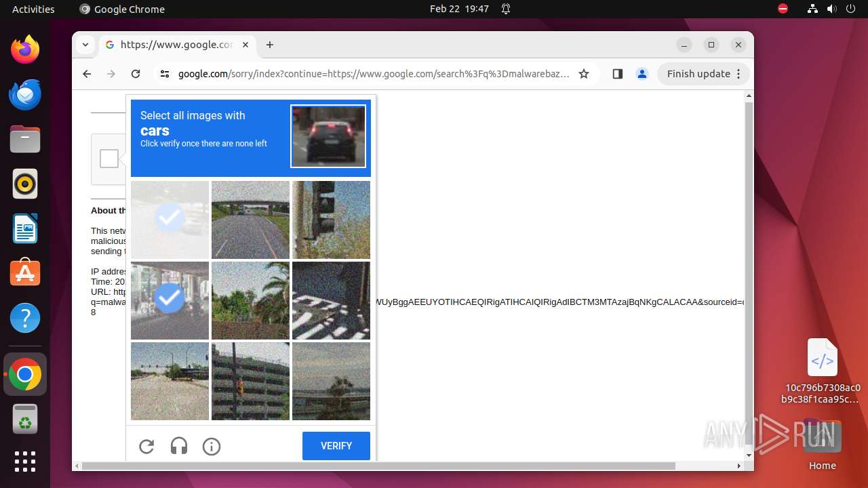Bookmark this page with the star icon

point(584,74)
